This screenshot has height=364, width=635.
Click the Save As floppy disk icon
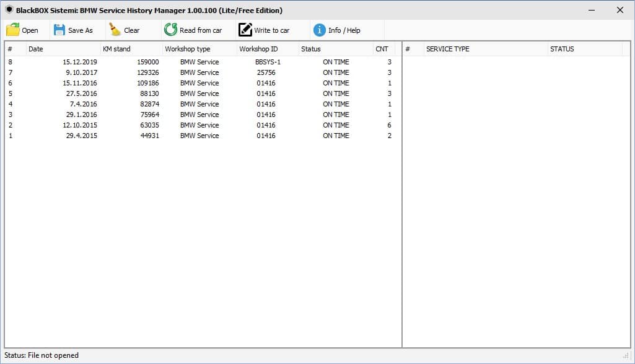pyautogui.click(x=59, y=30)
